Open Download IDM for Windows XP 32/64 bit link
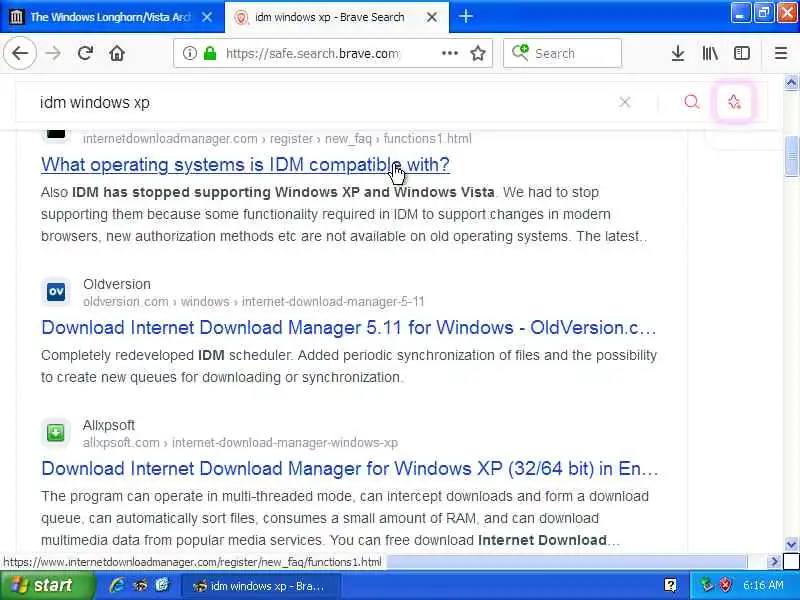The image size is (800, 600). coord(350,468)
